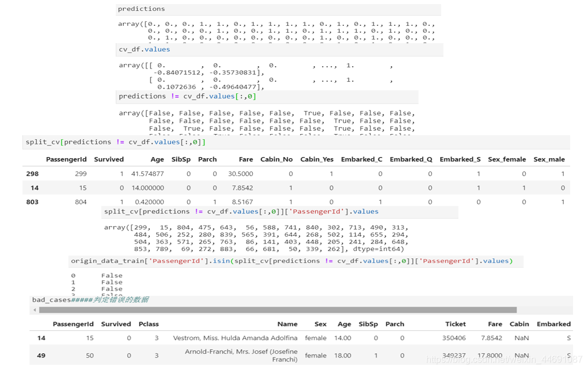The image size is (588, 370).
Task: Click the Embarked_C column header
Action: click(x=362, y=159)
